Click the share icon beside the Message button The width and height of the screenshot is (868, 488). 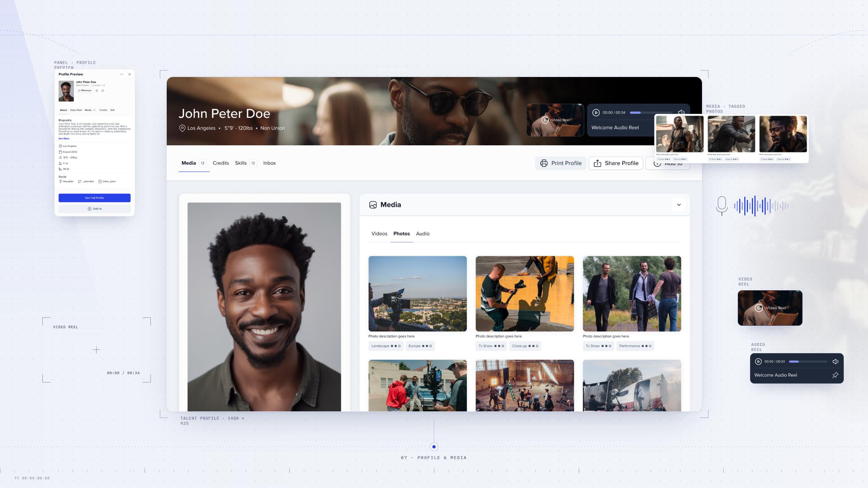(103, 91)
